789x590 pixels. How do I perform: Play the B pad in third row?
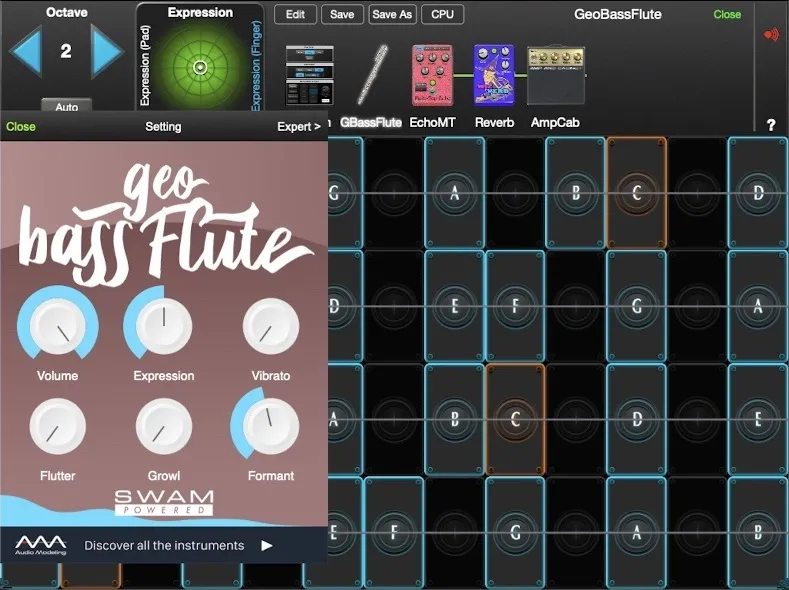[x=454, y=419]
